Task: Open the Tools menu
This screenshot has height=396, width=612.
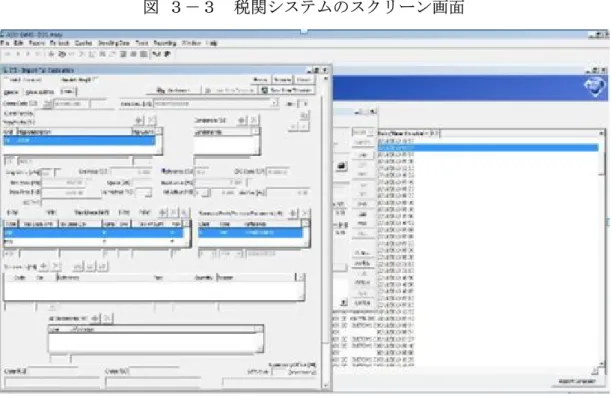Action: point(142,43)
